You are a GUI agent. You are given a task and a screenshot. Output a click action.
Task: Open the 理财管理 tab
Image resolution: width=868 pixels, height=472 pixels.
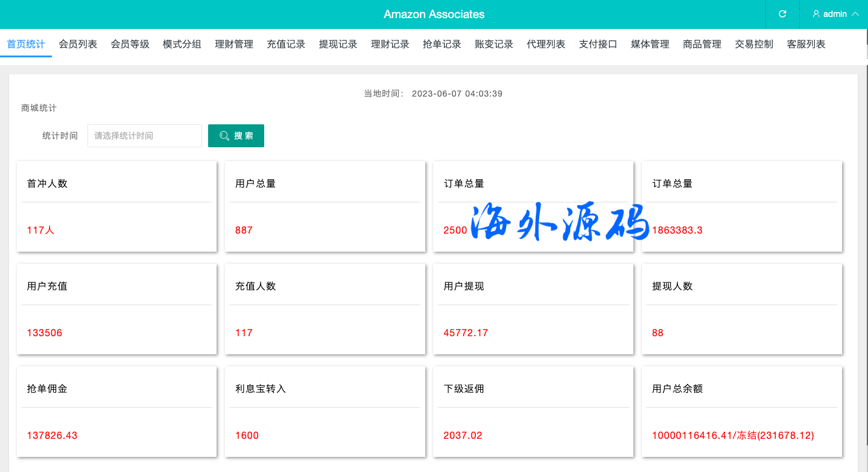tap(234, 44)
